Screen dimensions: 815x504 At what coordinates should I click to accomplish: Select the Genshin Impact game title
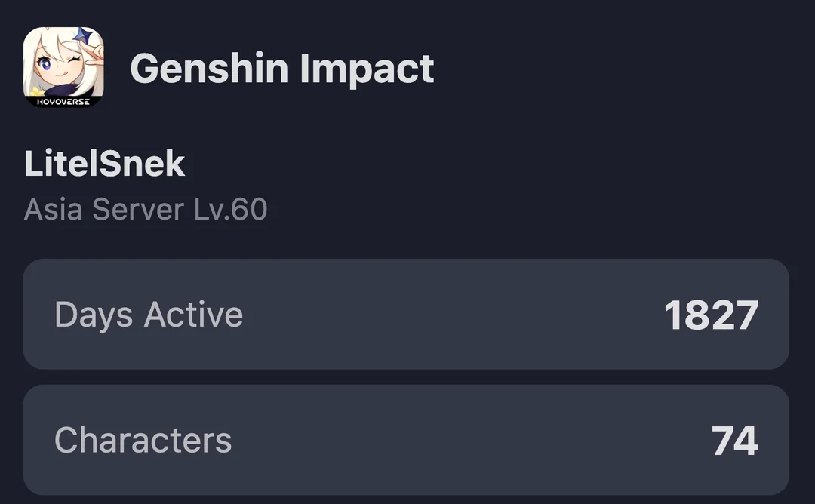click(x=282, y=69)
